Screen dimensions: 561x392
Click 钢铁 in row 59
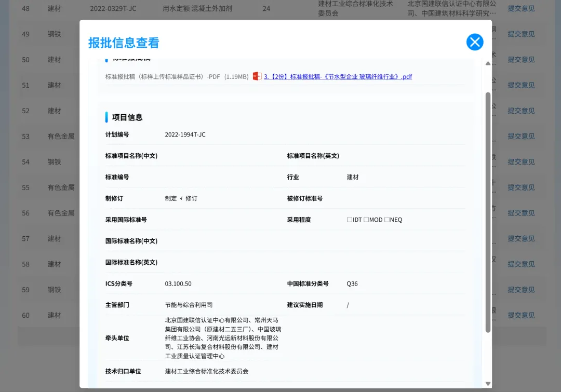[55, 290]
